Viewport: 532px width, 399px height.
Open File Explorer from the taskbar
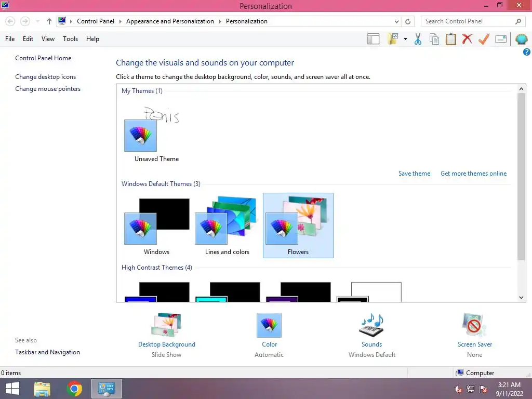pos(42,389)
